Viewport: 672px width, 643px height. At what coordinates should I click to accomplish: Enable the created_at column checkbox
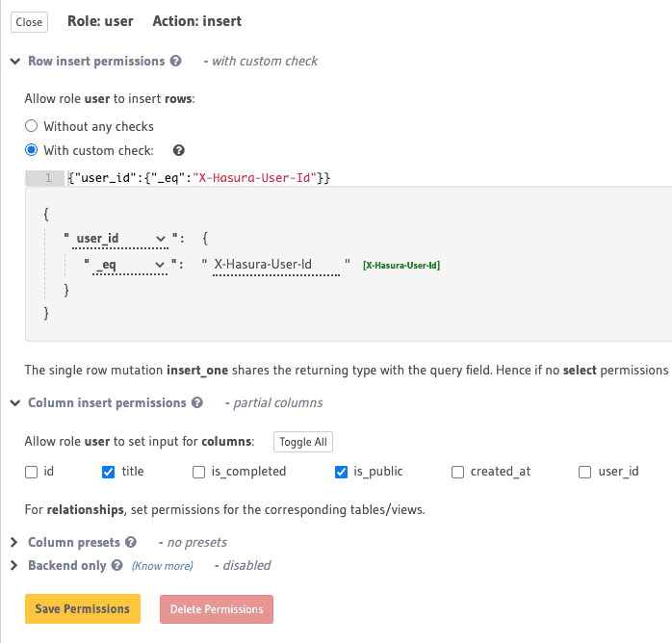pos(457,472)
